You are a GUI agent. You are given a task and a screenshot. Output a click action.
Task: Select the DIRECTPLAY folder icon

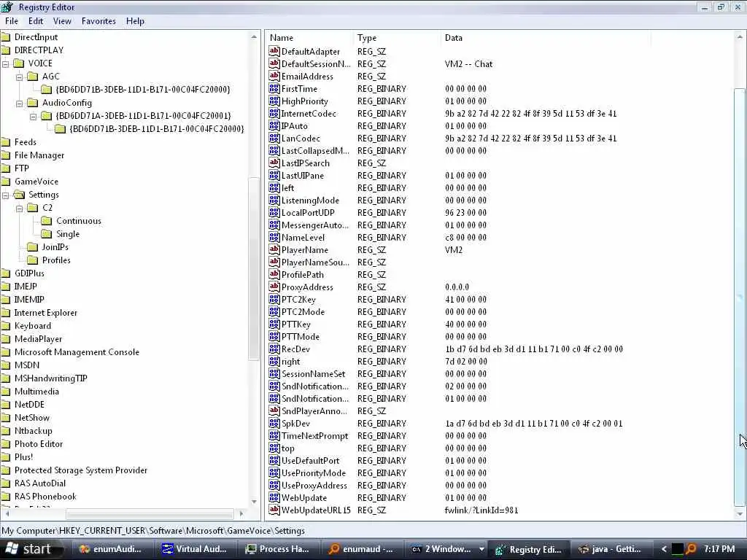pos(6,50)
